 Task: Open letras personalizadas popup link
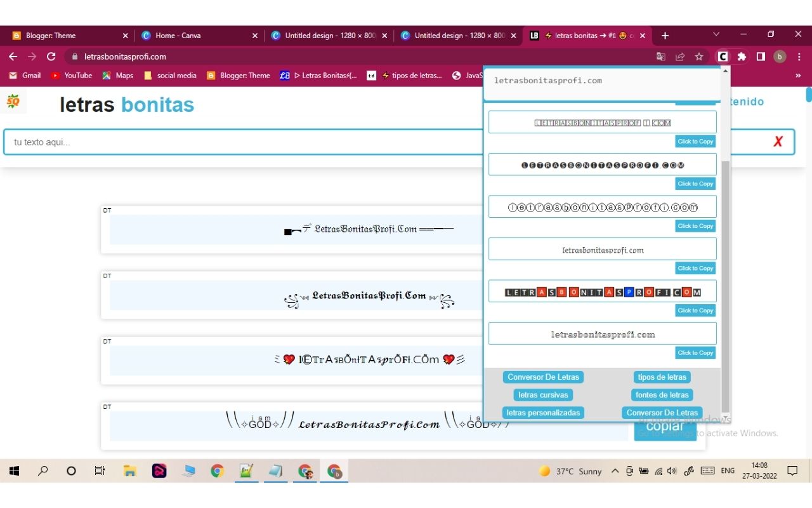(x=543, y=413)
